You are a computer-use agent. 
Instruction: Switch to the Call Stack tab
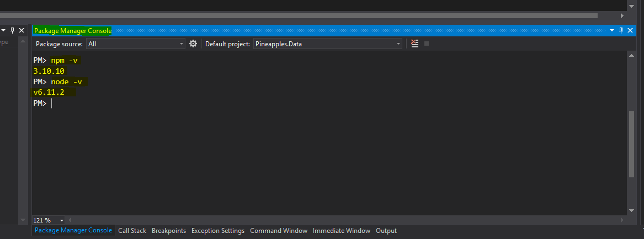click(x=132, y=231)
